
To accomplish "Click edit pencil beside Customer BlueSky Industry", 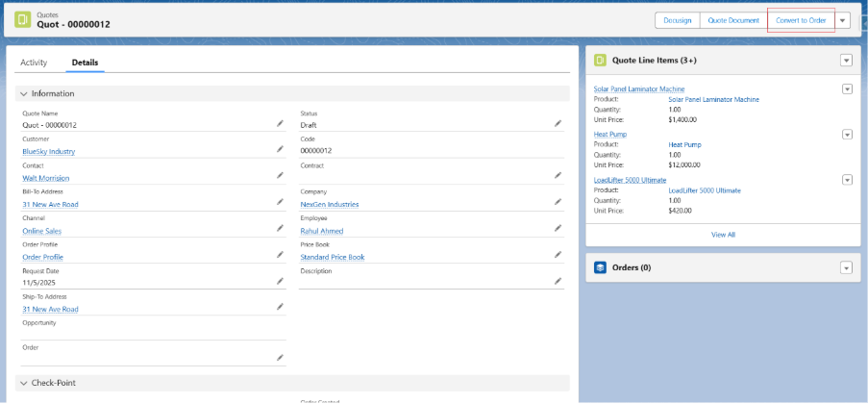I will click(280, 149).
